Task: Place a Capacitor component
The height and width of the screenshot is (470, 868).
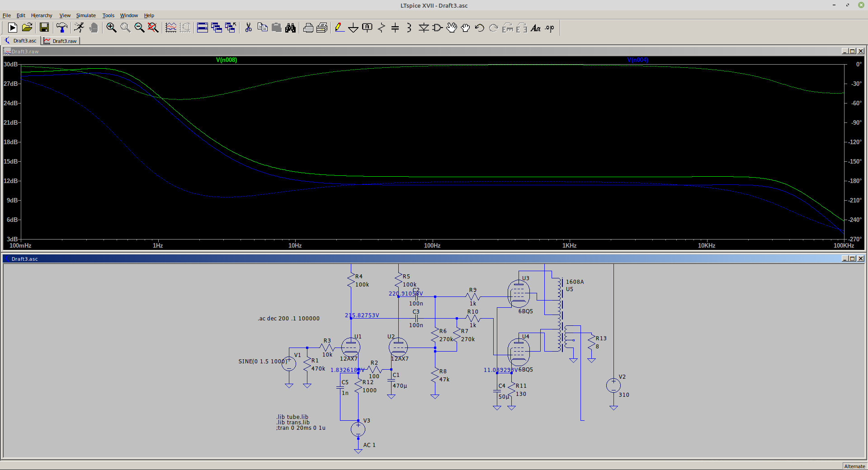Action: 395,28
